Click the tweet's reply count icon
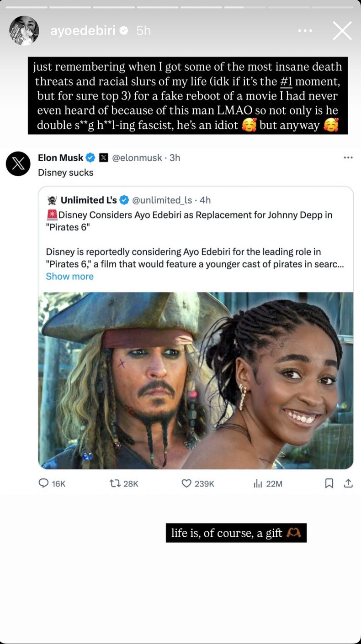Screen dimensions: 361x644 [44, 483]
